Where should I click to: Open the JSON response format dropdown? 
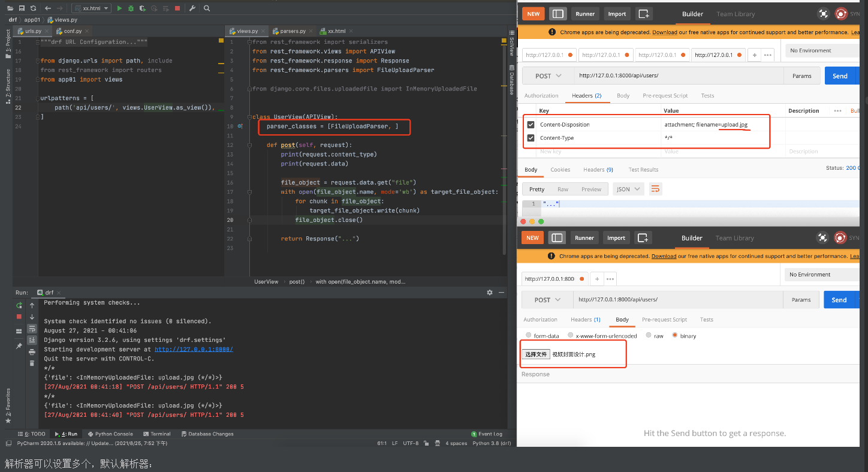pos(629,189)
